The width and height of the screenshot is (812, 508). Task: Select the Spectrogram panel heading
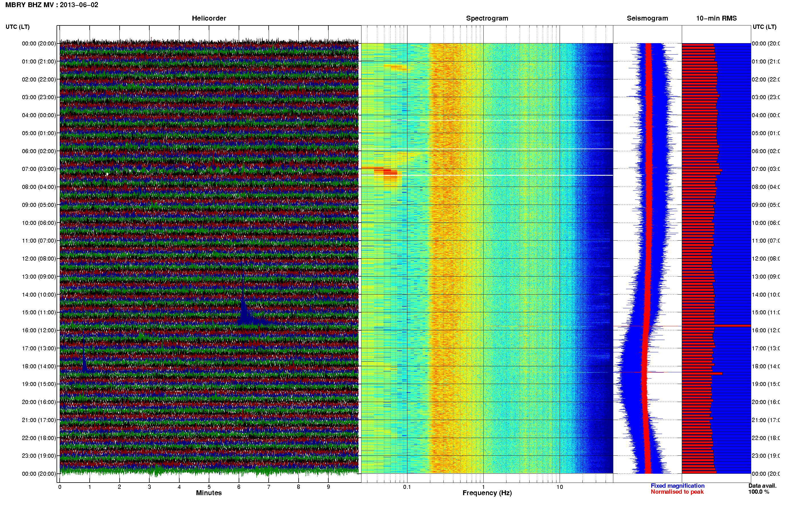tap(487, 19)
